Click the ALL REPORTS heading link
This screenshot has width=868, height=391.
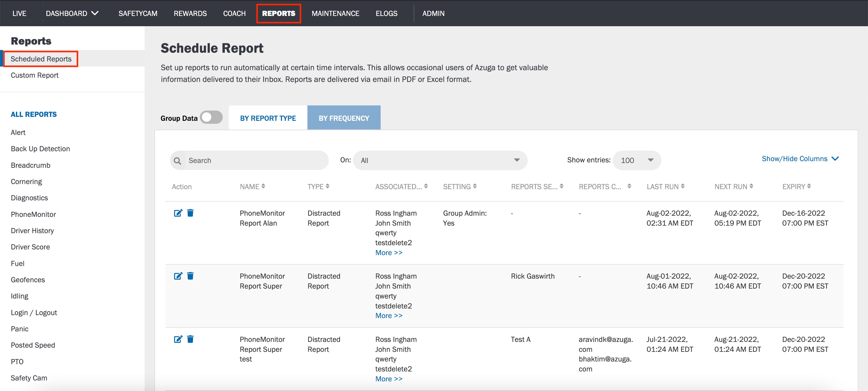coord(34,114)
